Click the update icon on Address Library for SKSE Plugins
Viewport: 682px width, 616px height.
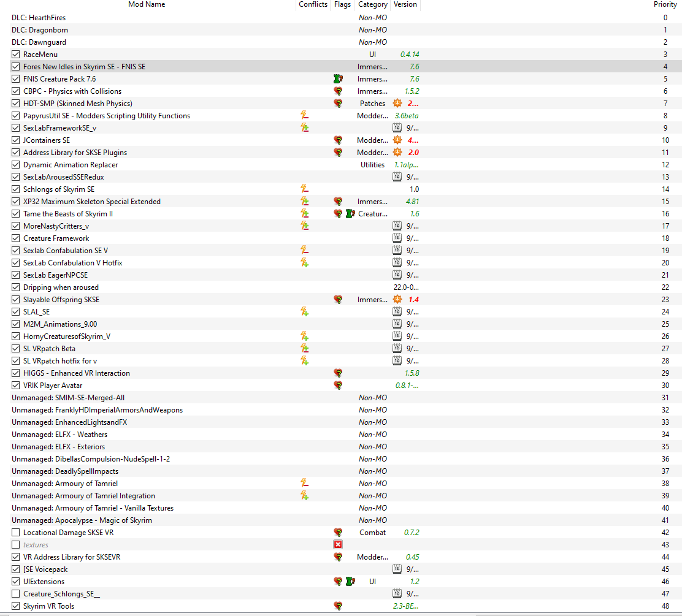point(397,152)
